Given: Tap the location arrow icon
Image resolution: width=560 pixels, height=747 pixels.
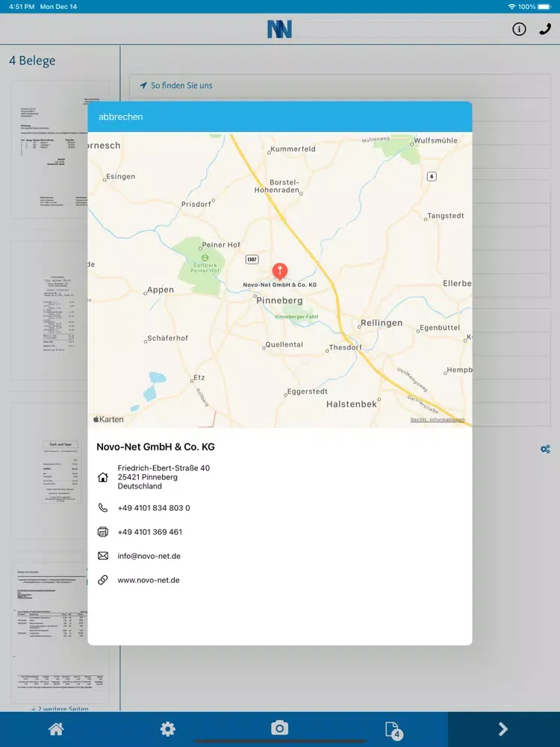Looking at the screenshot, I should [x=143, y=85].
